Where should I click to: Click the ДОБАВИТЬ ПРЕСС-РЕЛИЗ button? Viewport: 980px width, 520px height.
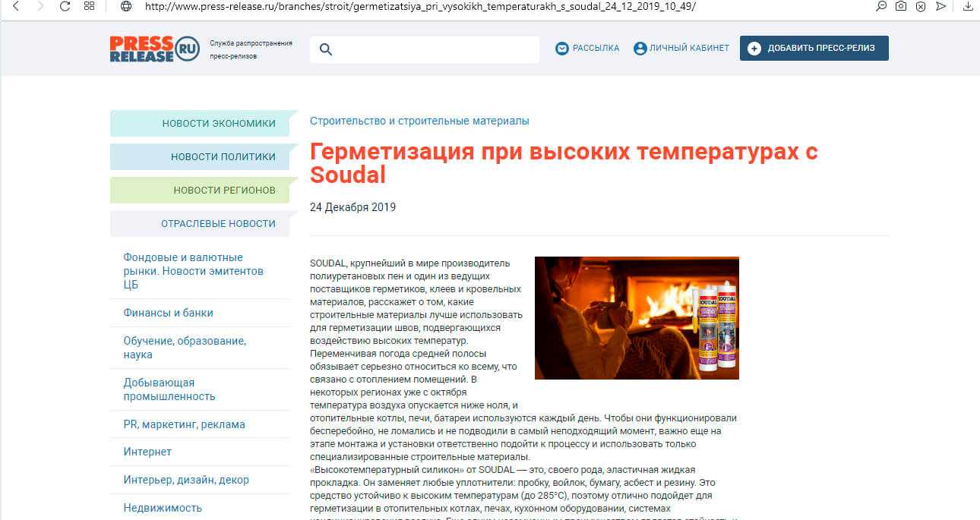(814, 49)
